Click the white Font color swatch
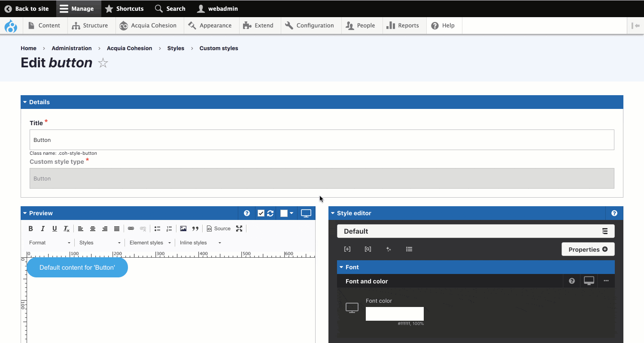The width and height of the screenshot is (644, 343). pos(395,313)
